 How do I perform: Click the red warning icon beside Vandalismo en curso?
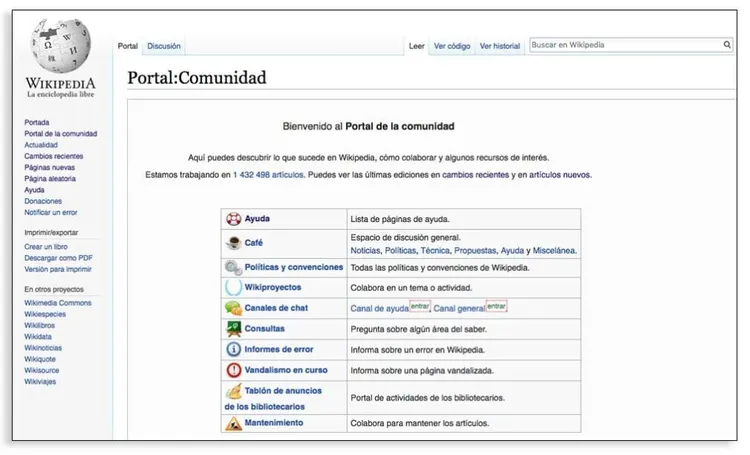(233, 370)
